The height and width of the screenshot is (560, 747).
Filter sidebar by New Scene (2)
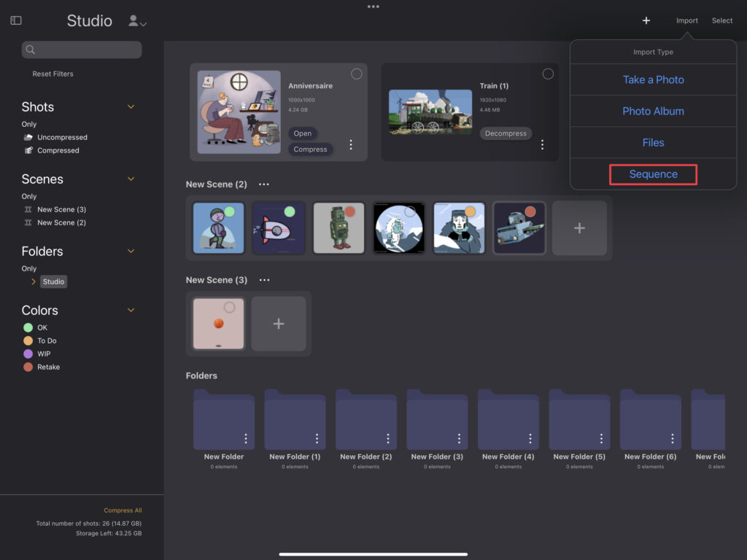tap(55, 223)
